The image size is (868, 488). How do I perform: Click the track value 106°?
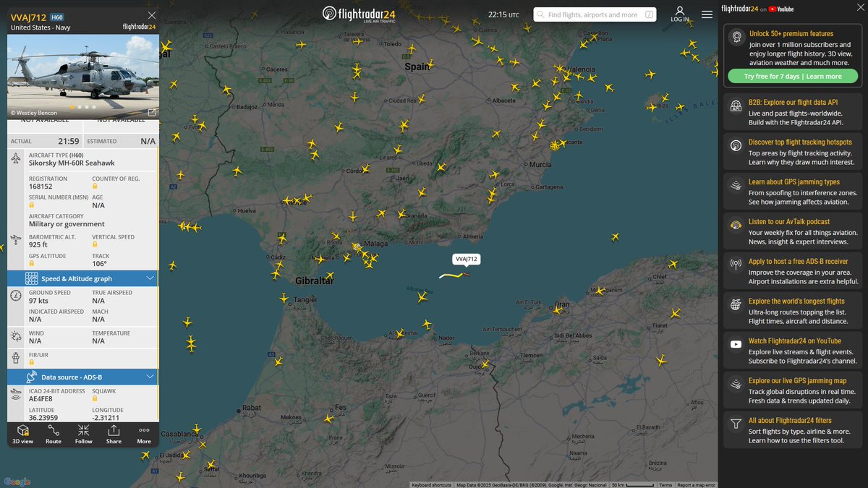[99, 264]
